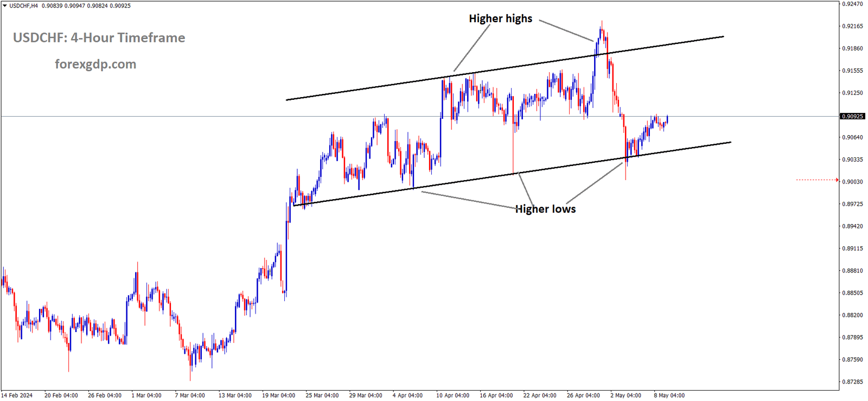The image size is (868, 401).
Task: Select the USDCHF,H4 symbol label
Action: tap(23, 6)
